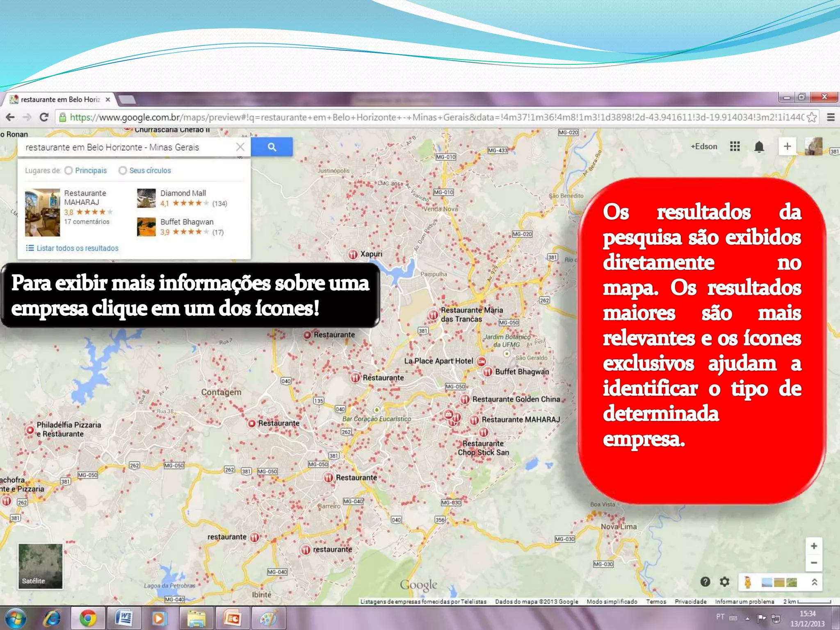Open the Diamond Mall result
This screenshot has height=630, width=840.
(x=183, y=193)
